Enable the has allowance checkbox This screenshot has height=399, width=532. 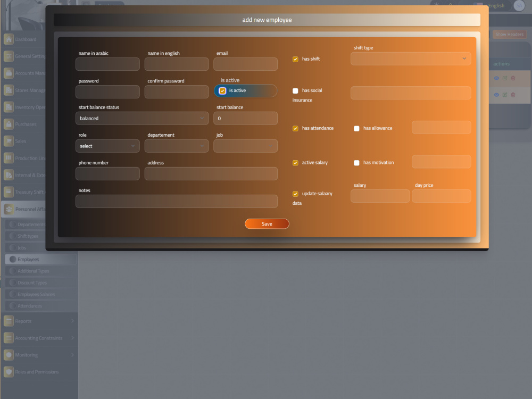tap(356, 129)
